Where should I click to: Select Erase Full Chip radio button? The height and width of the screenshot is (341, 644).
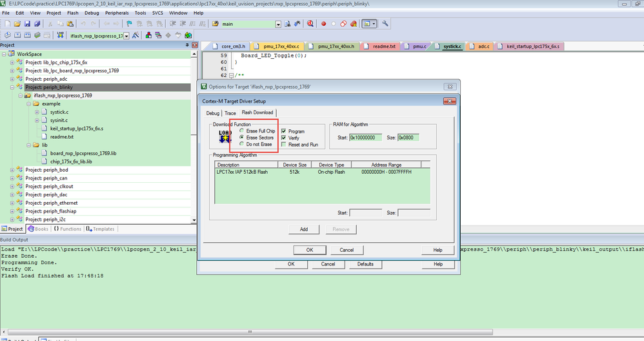tap(241, 130)
